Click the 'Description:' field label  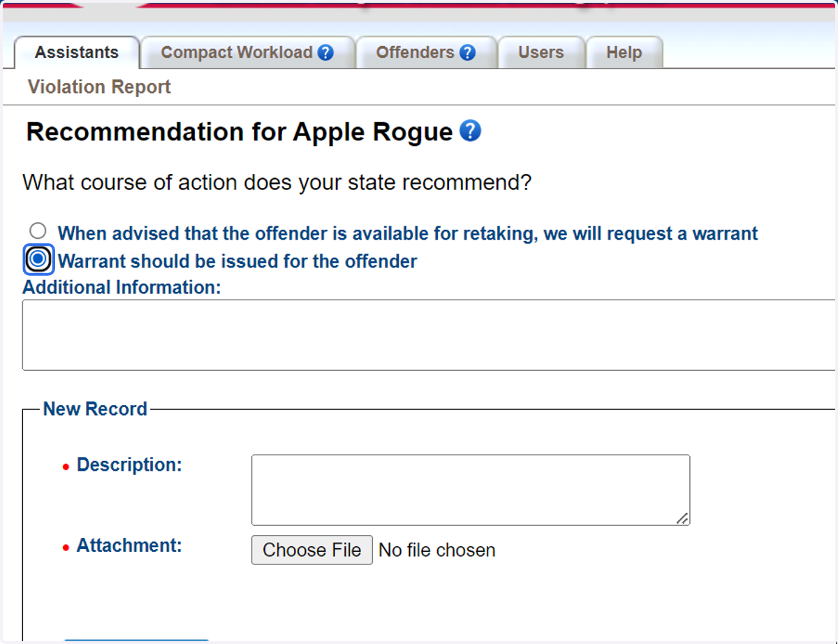[129, 464]
